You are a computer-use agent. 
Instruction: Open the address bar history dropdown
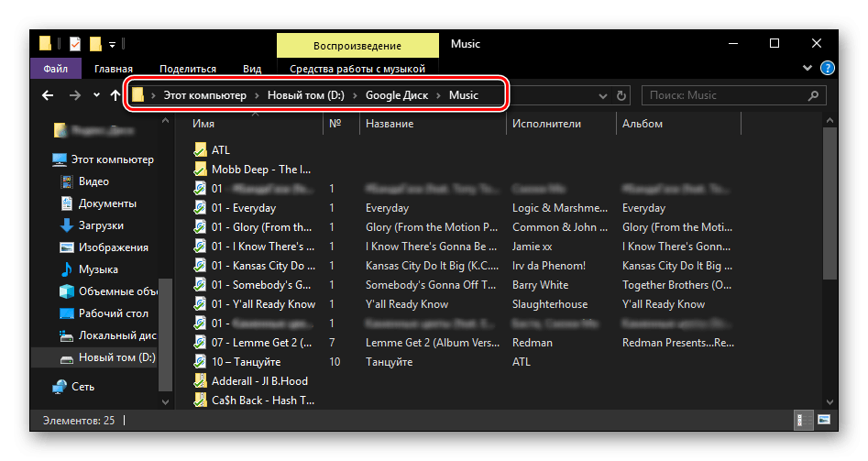pos(602,95)
